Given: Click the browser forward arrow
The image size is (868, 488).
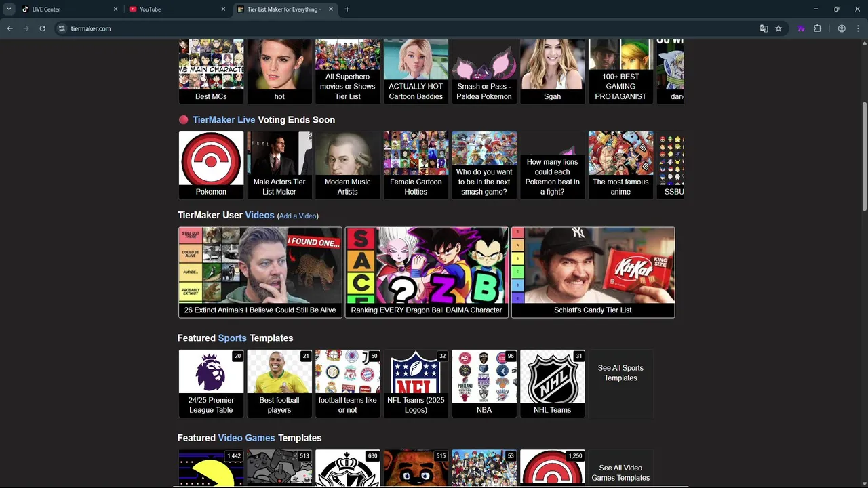Looking at the screenshot, I should click(x=26, y=28).
